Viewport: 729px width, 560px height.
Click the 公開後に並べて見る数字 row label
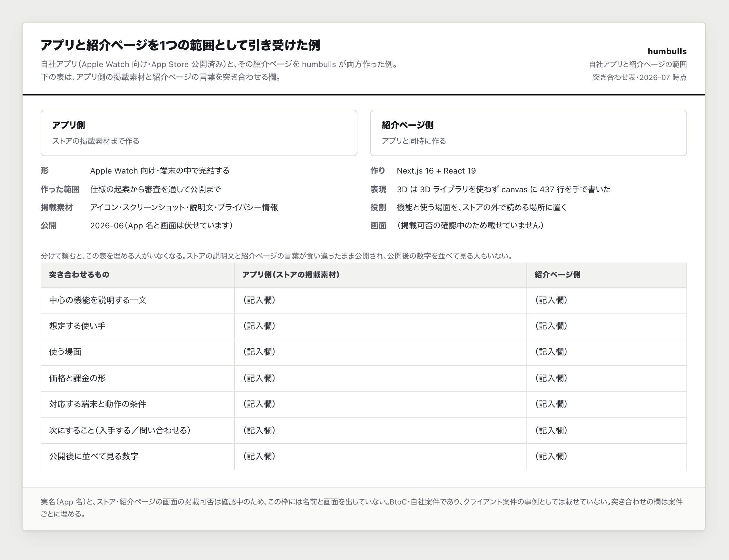[x=94, y=456]
